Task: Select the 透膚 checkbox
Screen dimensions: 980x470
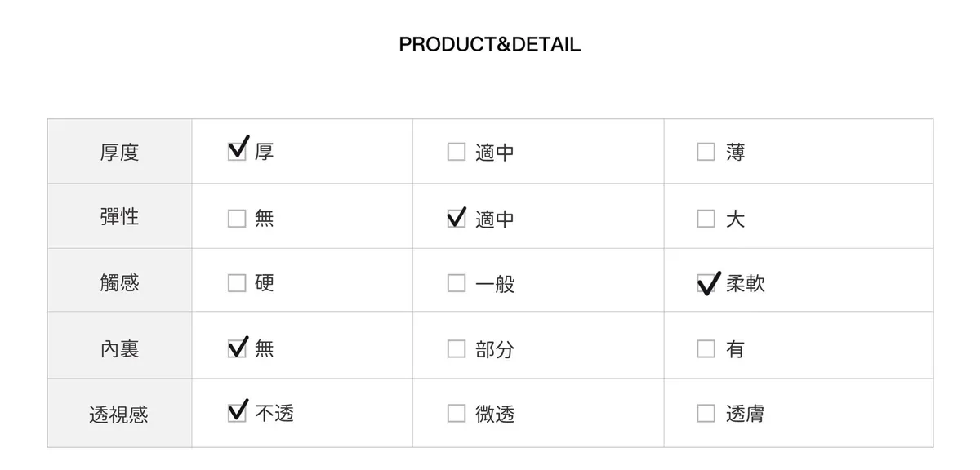Action: pos(706,414)
